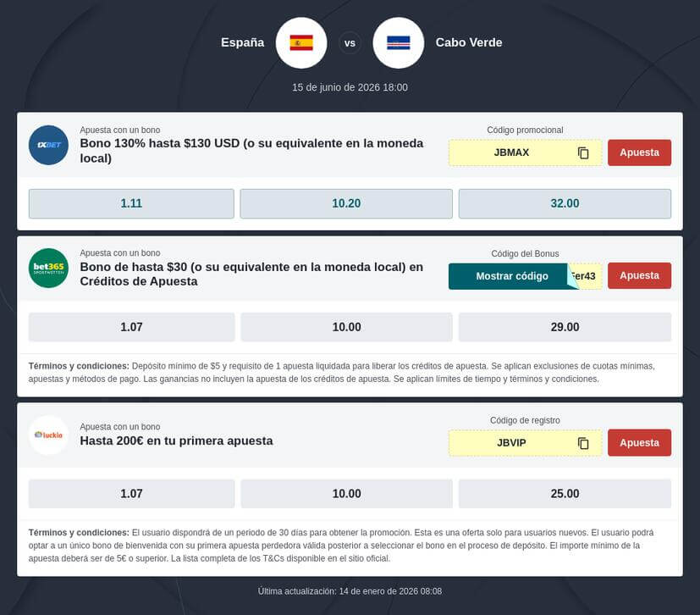This screenshot has height=615, width=700.
Task: Select 1xBet odds 1.11 for España
Action: (131, 203)
